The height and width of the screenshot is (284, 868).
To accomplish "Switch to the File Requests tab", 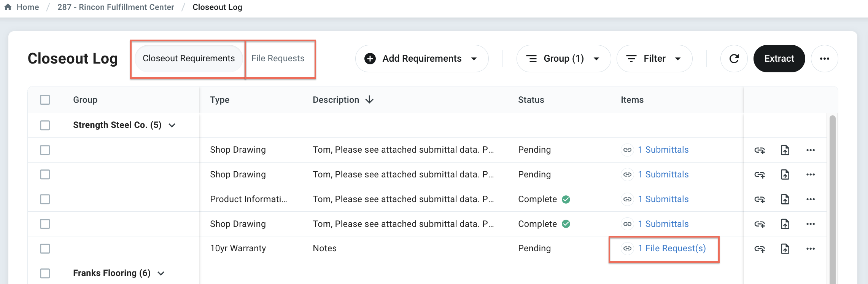I will click(278, 59).
